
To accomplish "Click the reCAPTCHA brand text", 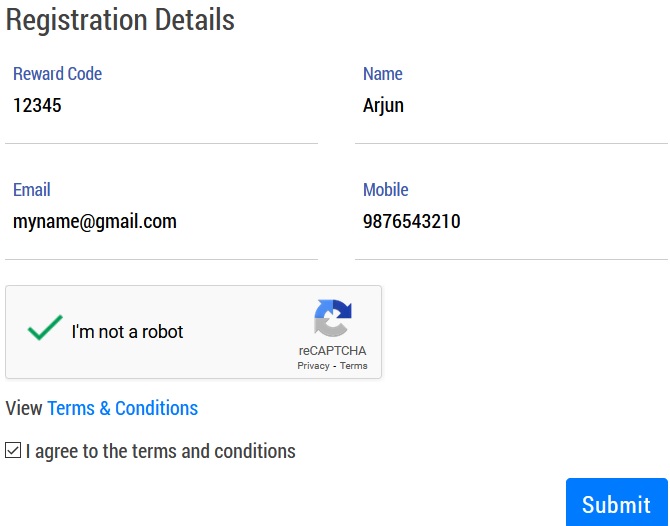I will [x=332, y=351].
